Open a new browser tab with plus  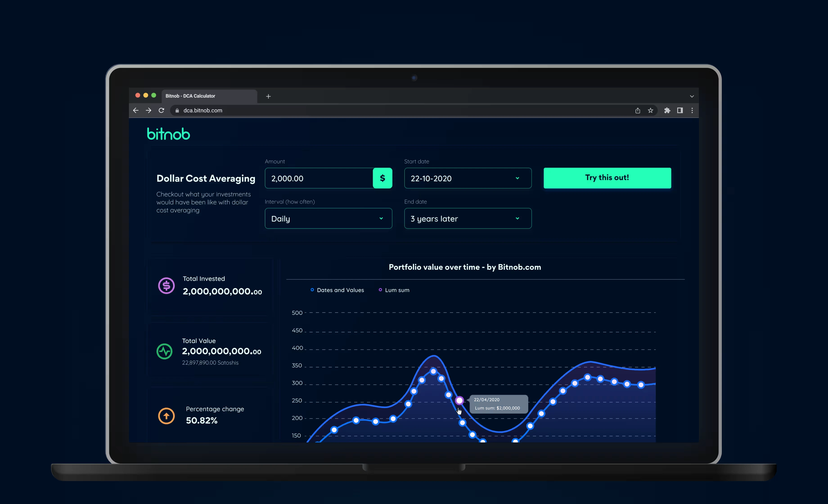268,97
